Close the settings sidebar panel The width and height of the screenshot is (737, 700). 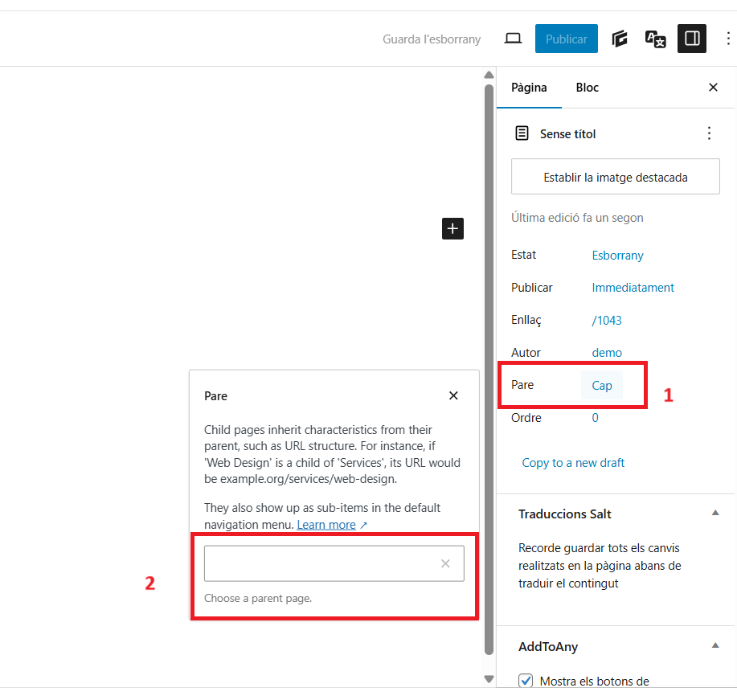tap(713, 88)
